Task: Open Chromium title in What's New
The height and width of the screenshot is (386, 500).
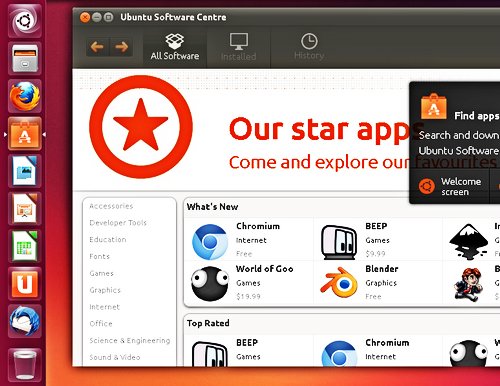Action: 258,226
